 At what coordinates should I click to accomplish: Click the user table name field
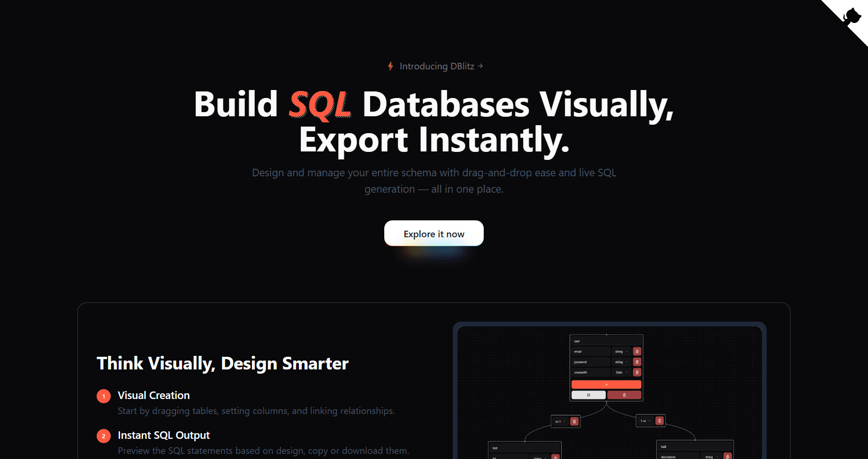[606, 341]
